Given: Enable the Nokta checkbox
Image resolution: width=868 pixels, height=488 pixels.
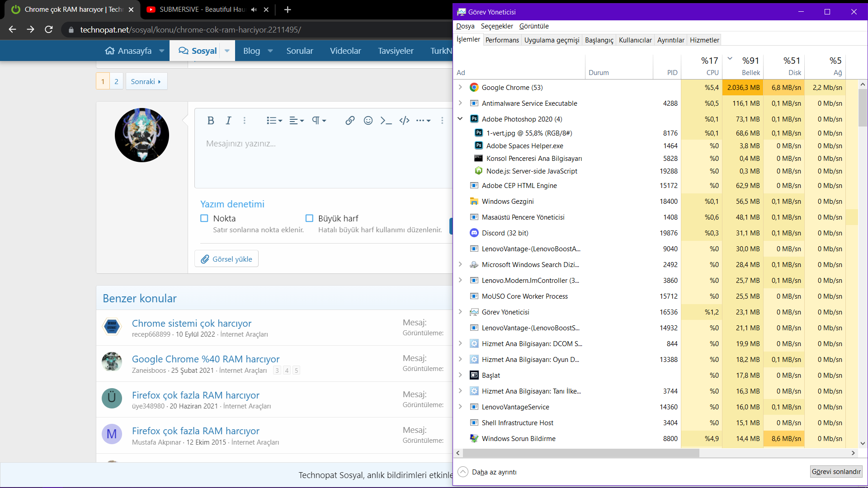Looking at the screenshot, I should click(x=204, y=219).
